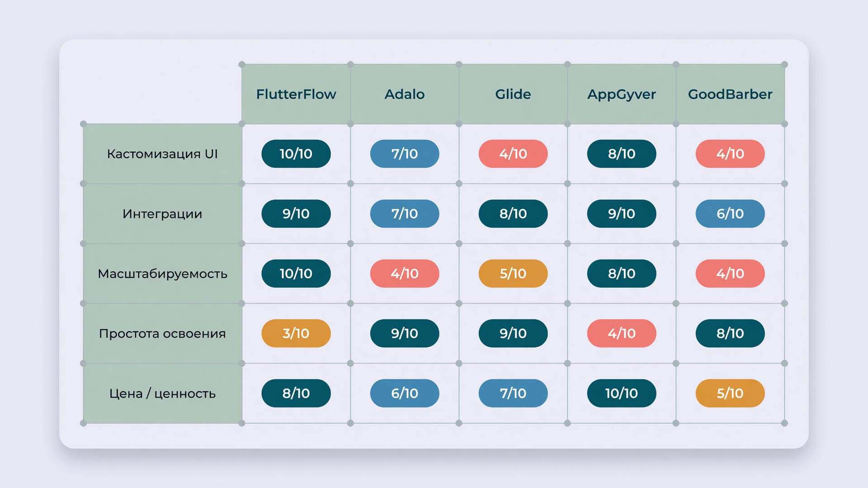Select the Adalo column header

(x=405, y=94)
